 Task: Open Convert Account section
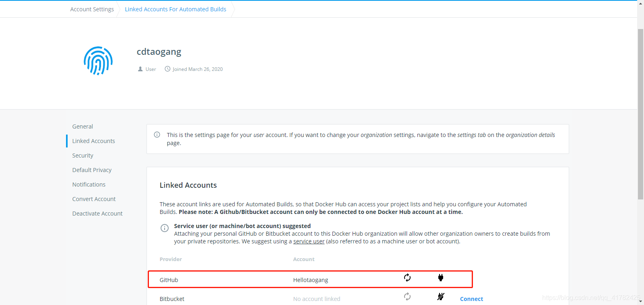94,199
